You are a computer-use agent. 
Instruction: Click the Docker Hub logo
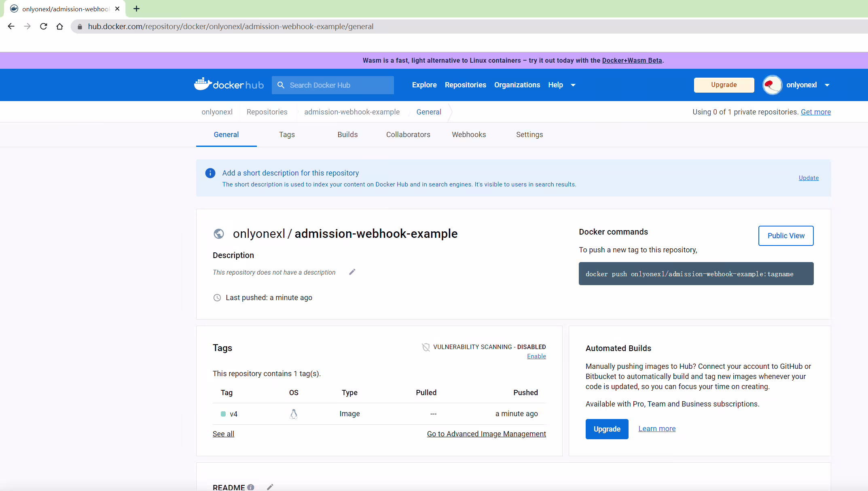click(229, 85)
